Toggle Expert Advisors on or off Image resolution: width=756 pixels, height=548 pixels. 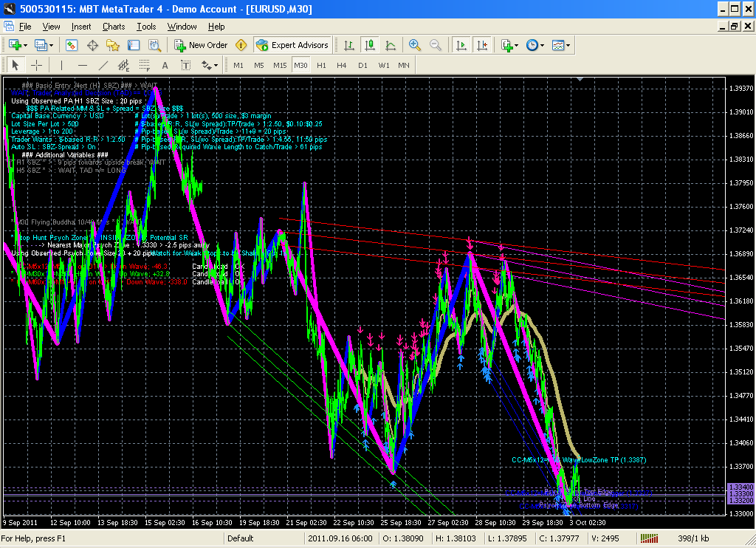click(x=292, y=45)
